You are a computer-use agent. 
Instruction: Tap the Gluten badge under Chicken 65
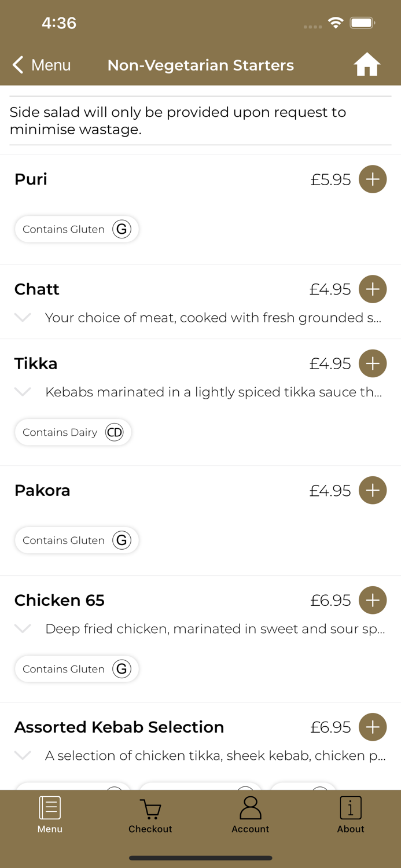tap(76, 669)
